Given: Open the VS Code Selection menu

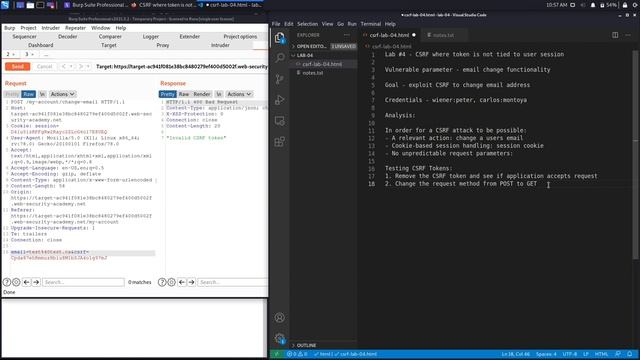Looking at the screenshot, I should click(307, 24).
